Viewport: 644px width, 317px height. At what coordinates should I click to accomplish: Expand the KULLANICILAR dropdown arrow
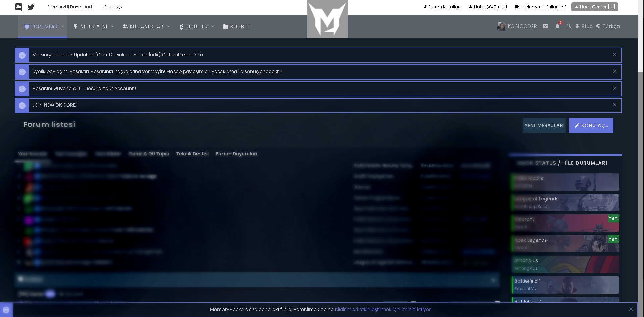pyautogui.click(x=168, y=27)
